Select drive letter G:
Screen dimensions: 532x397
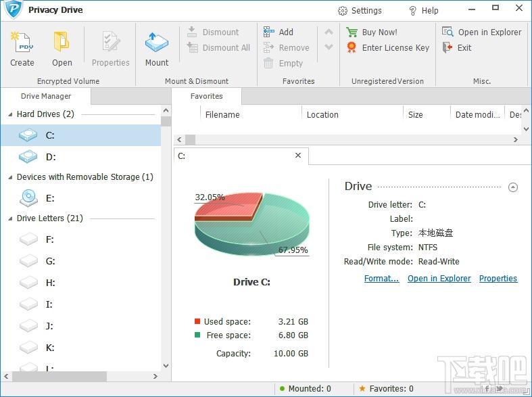[x=80, y=261]
